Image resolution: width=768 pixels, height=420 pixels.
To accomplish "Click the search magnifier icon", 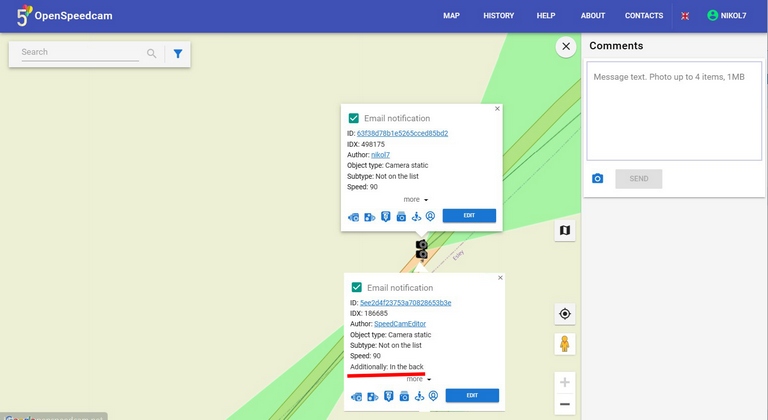I will 152,53.
